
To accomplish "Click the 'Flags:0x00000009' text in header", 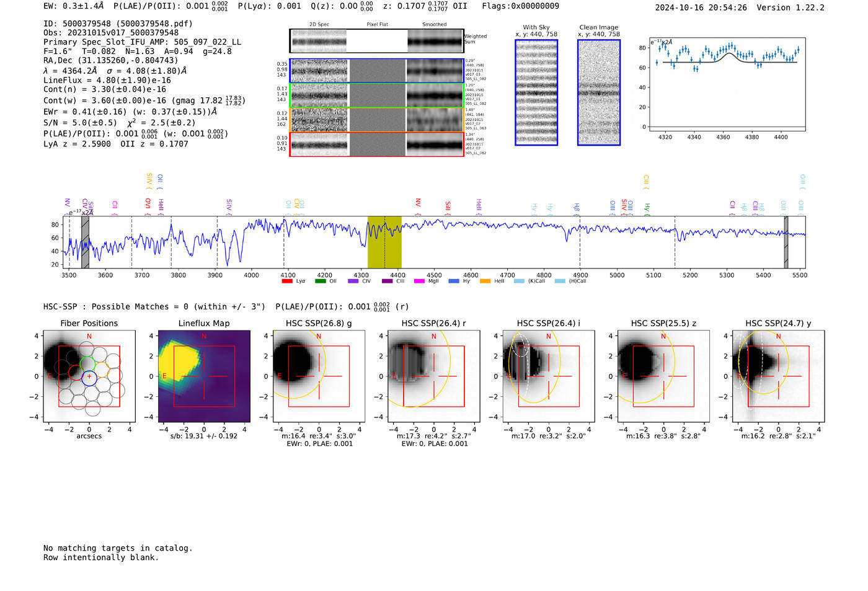I will [x=520, y=6].
